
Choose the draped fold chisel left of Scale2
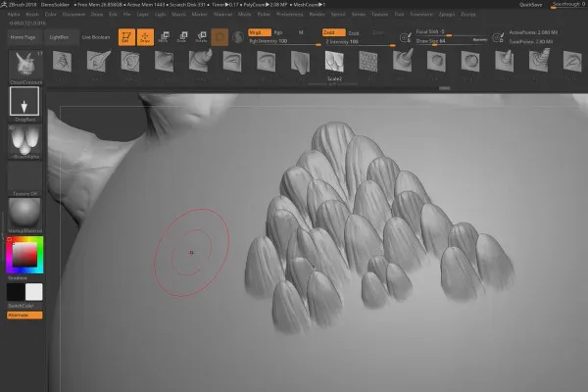[301, 62]
